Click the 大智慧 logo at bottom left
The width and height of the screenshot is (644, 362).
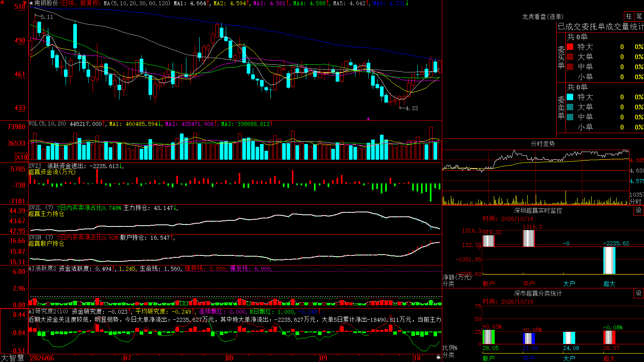12,358
